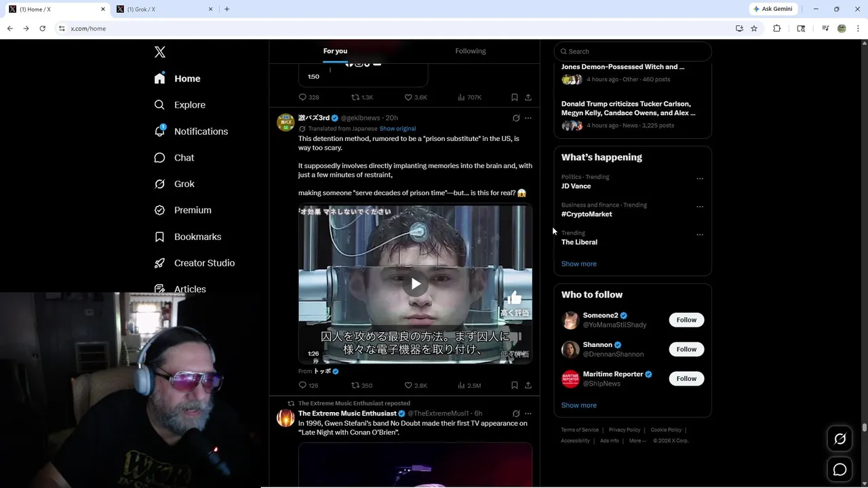Open the Chrome three-dot menu
Viewport: 868px width, 488px height.
point(859,28)
